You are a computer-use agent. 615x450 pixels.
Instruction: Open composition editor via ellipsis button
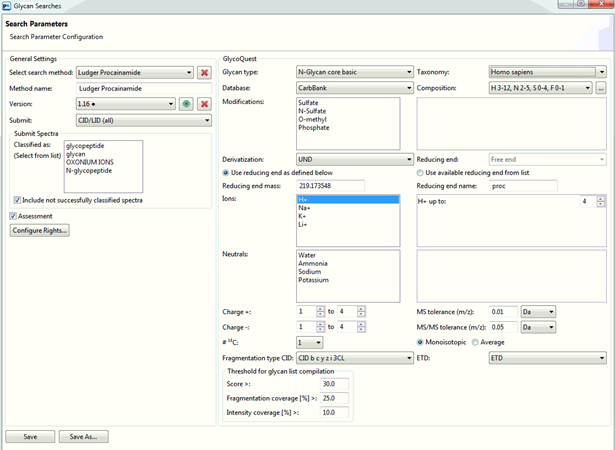coord(601,88)
